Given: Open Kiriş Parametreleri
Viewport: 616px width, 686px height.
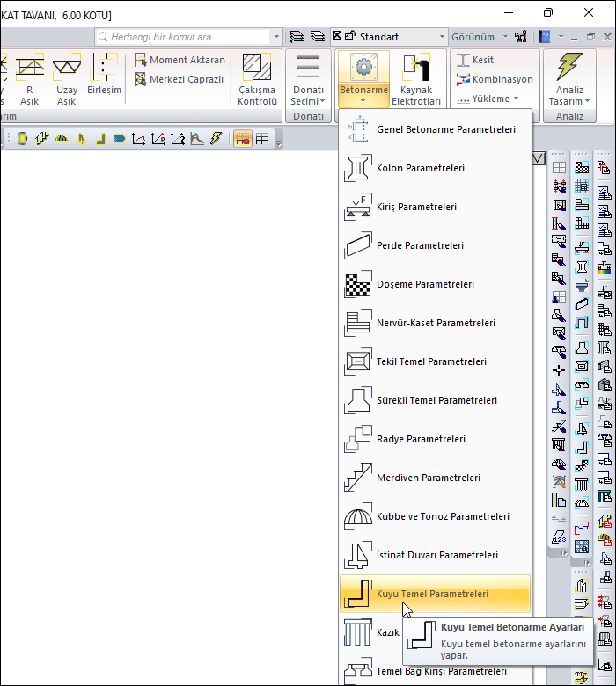Looking at the screenshot, I should click(436, 207).
